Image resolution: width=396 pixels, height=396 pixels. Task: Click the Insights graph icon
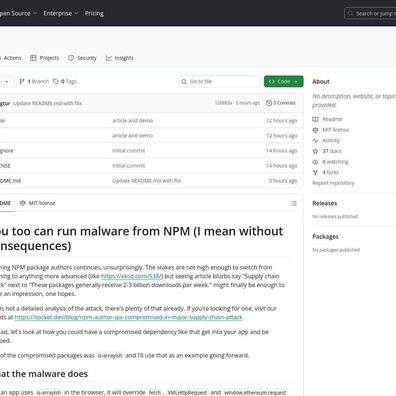(109, 58)
